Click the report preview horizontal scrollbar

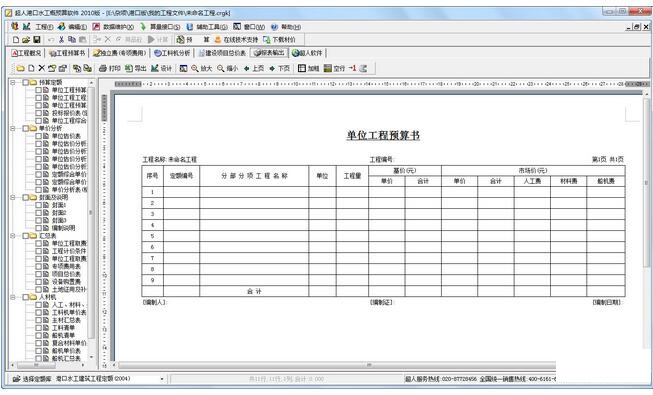click(x=336, y=365)
